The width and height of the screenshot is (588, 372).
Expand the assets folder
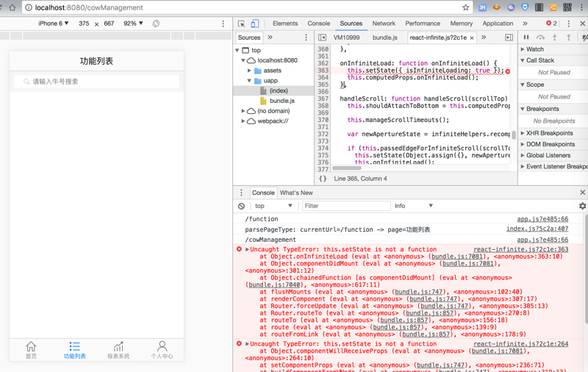pos(249,71)
